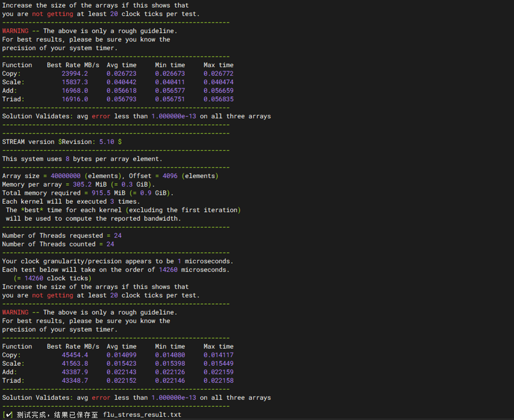The height and width of the screenshot is (420, 514).
Task: Click the Max time value 0.026772
Action: coord(218,74)
